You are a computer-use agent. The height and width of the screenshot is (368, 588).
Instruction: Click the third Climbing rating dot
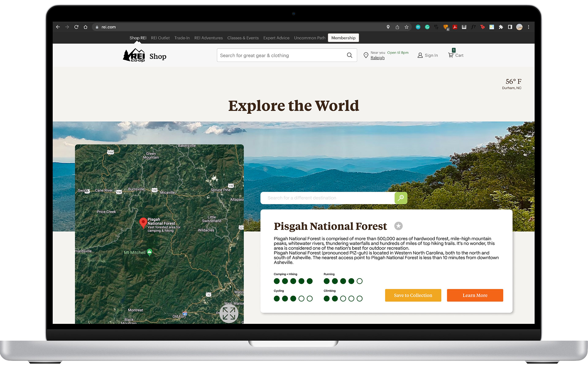pyautogui.click(x=343, y=298)
